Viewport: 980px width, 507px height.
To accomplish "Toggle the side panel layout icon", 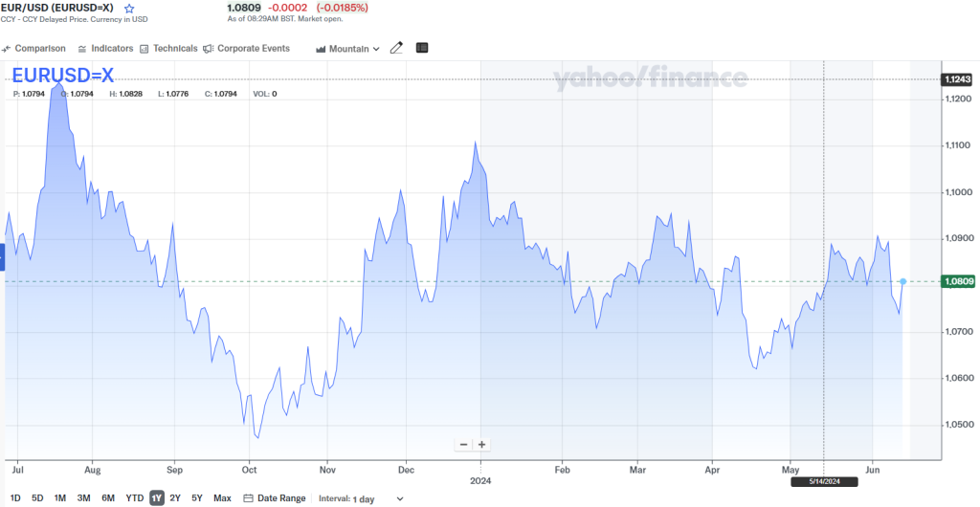I will 422,48.
